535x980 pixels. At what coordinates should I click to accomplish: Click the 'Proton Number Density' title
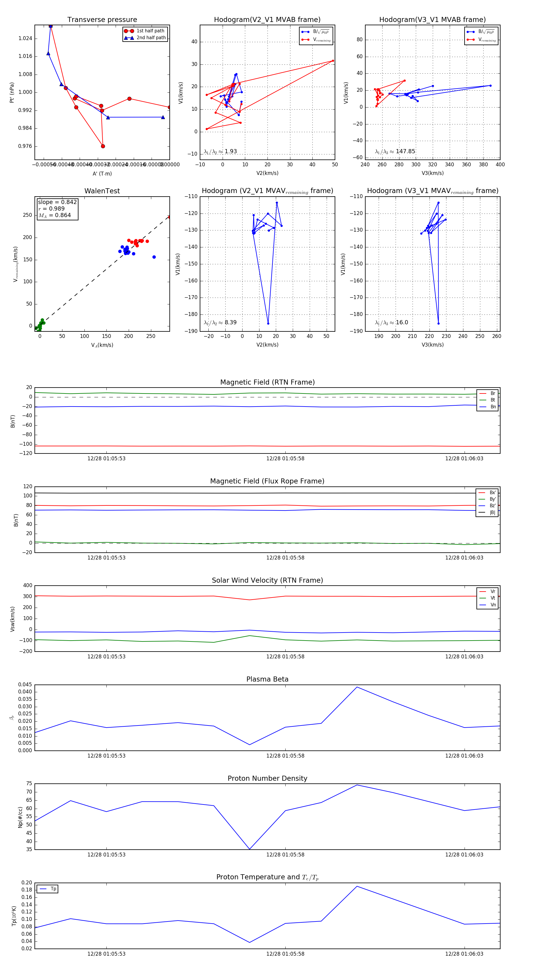267,778
